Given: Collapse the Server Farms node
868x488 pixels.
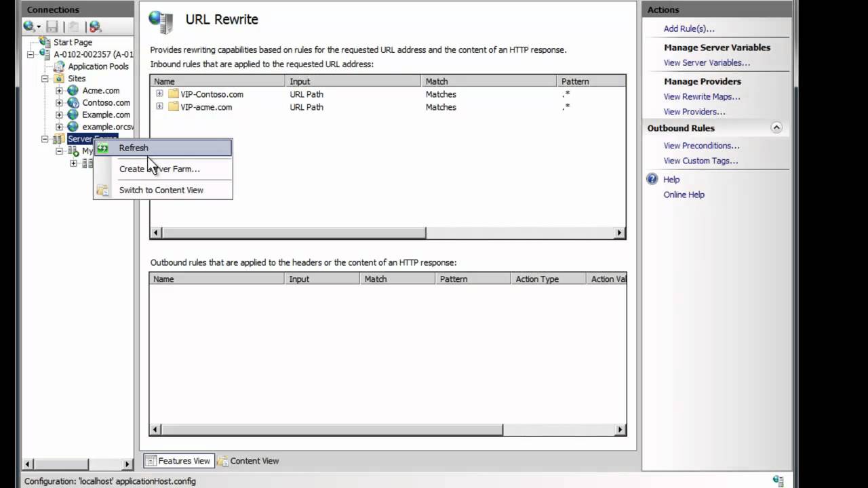Looking at the screenshot, I should tap(45, 140).
